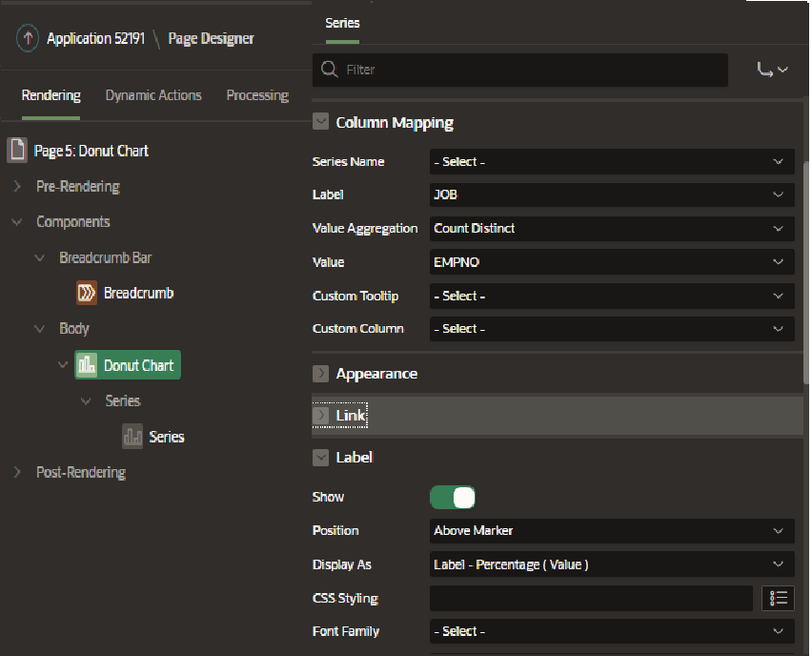
Task: Open the Display As dropdown
Action: (611, 564)
